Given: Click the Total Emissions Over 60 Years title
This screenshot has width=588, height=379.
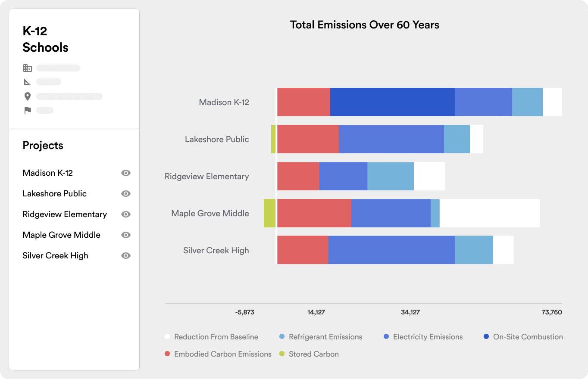Looking at the screenshot, I should click(x=365, y=25).
